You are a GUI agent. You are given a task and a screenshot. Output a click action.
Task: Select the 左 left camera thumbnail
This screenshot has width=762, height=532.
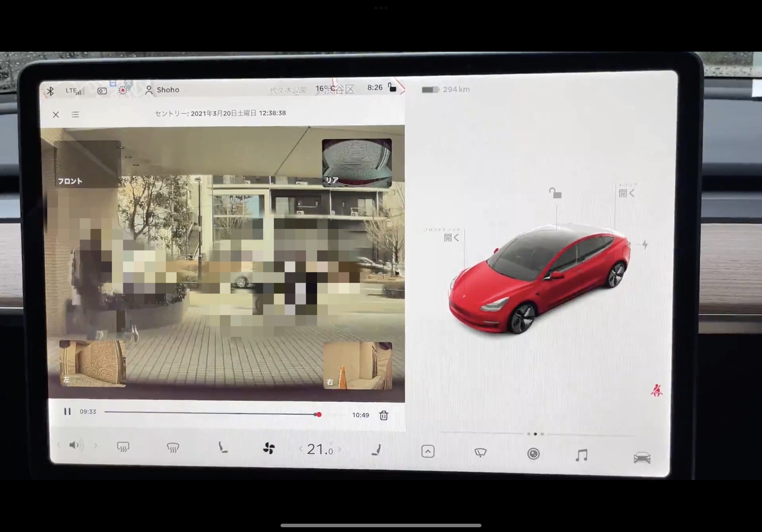pos(93,363)
